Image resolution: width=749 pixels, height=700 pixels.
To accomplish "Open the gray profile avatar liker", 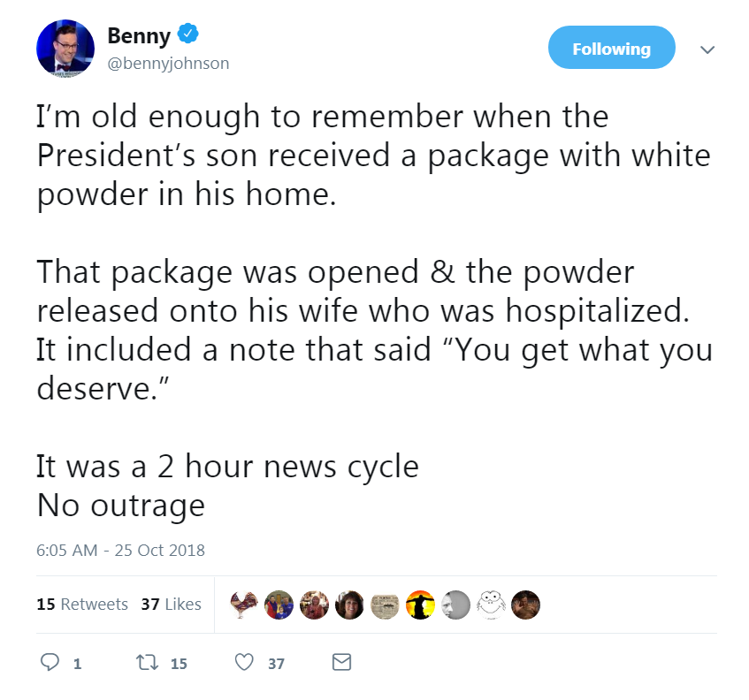I will point(455,605).
